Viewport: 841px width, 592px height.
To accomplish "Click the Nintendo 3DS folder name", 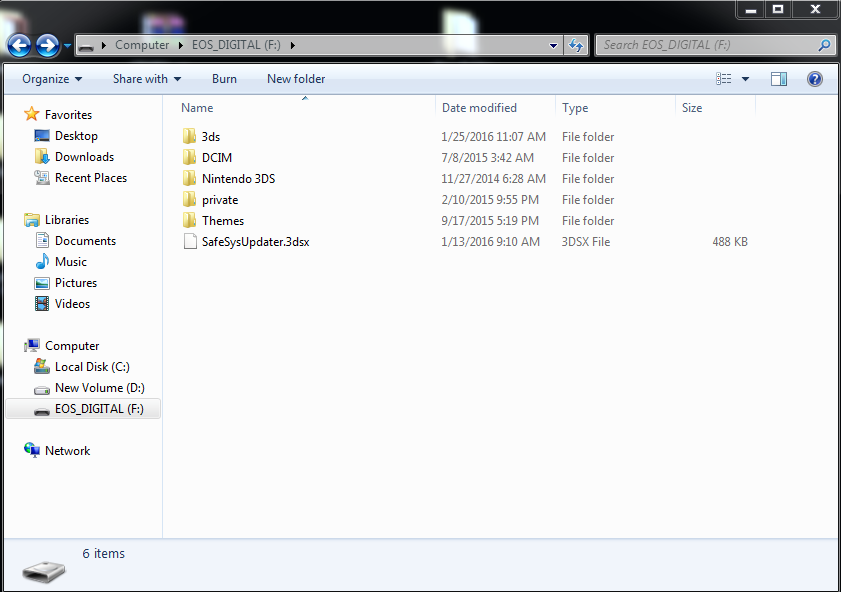I will [238, 179].
